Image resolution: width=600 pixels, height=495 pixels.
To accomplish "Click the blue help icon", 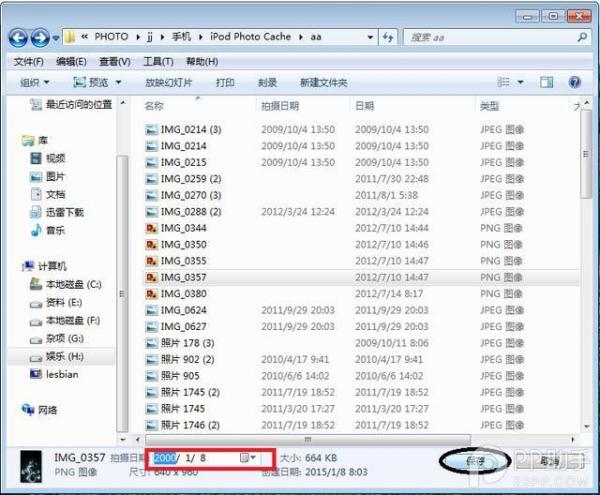I will [575, 82].
